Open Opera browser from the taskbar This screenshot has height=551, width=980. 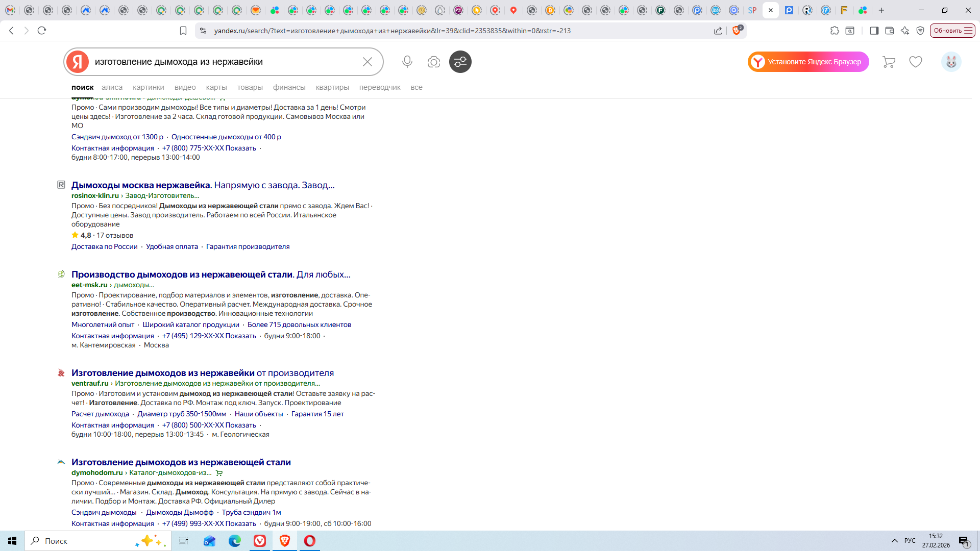tap(309, 541)
